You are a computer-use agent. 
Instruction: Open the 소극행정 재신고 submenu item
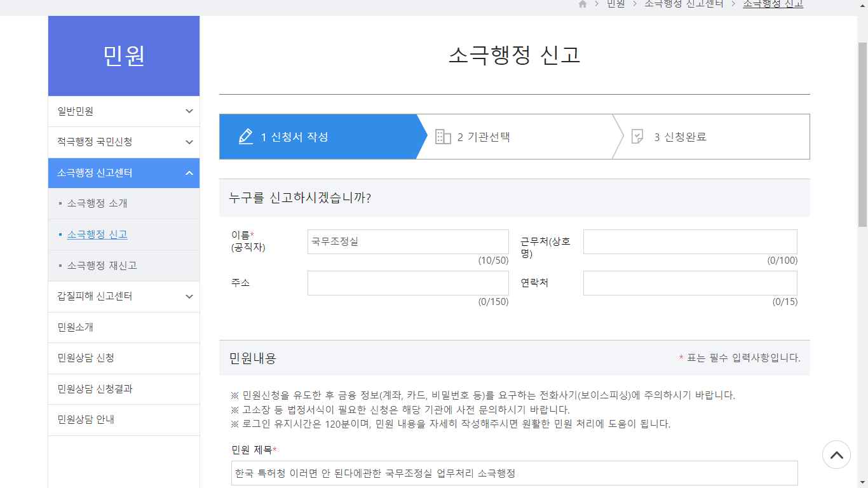tap(102, 266)
